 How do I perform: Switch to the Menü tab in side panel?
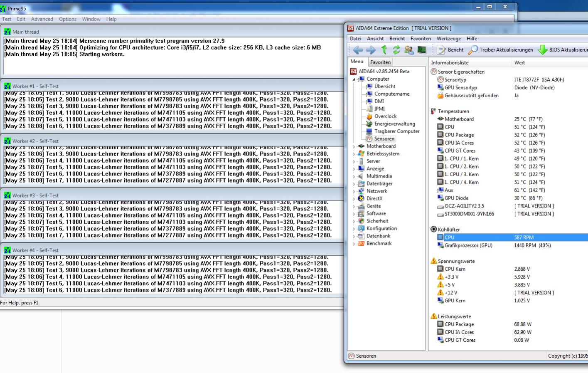tap(357, 62)
